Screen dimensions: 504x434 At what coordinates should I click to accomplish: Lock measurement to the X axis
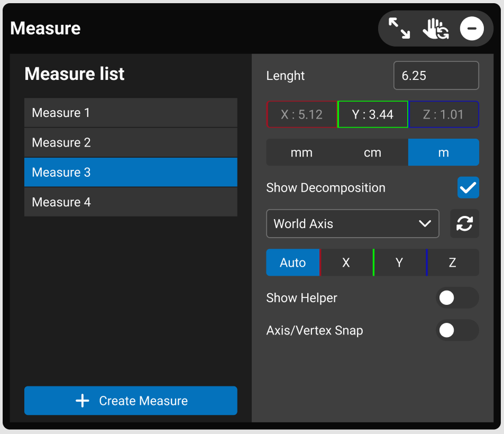(346, 263)
